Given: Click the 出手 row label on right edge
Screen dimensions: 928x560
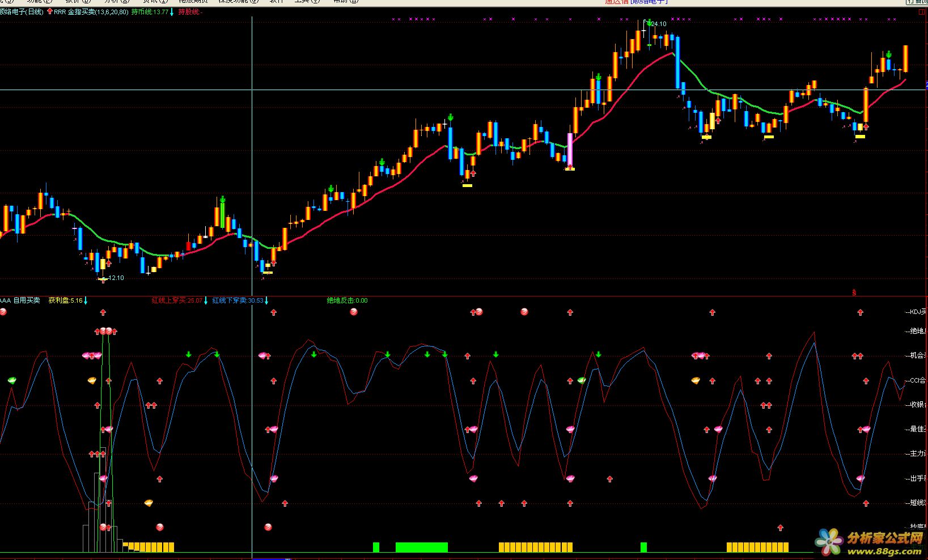Looking at the screenshot, I should (x=915, y=478).
